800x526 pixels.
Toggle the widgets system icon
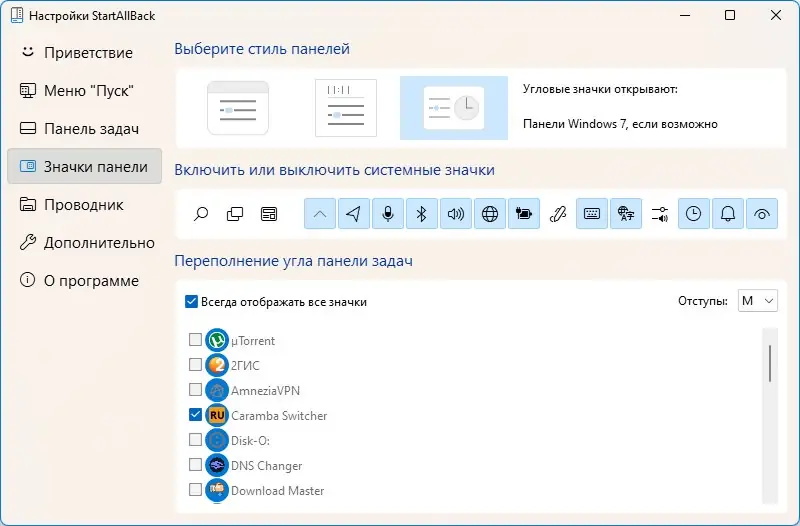pyautogui.click(x=269, y=214)
